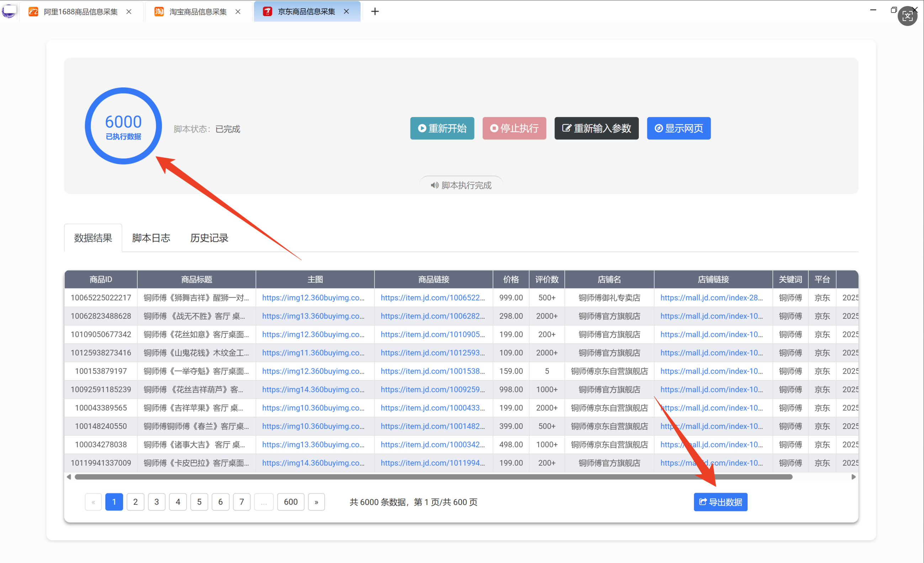Open item link for 10062823488628 row
Image resolution: width=924 pixels, height=563 pixels.
(x=433, y=316)
